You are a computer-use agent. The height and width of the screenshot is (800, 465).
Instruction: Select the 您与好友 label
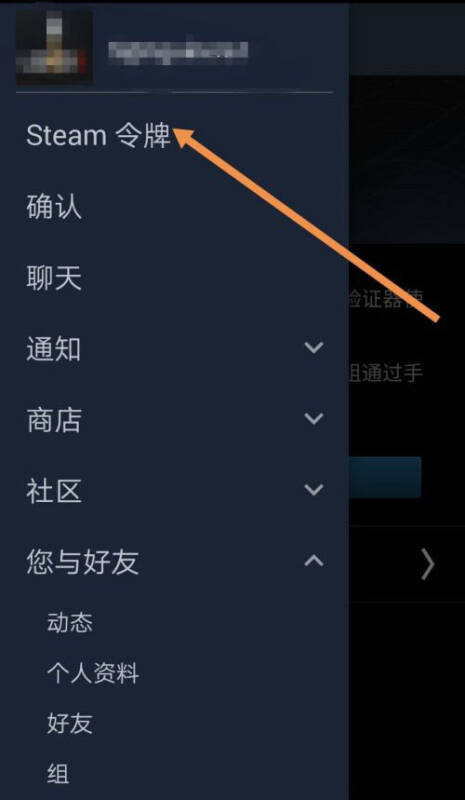[x=82, y=563]
